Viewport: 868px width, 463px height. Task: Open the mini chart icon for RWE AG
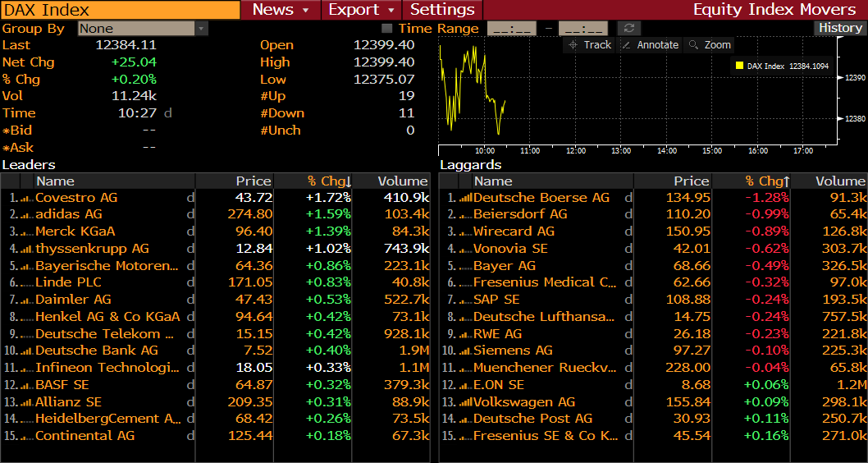[x=465, y=334]
